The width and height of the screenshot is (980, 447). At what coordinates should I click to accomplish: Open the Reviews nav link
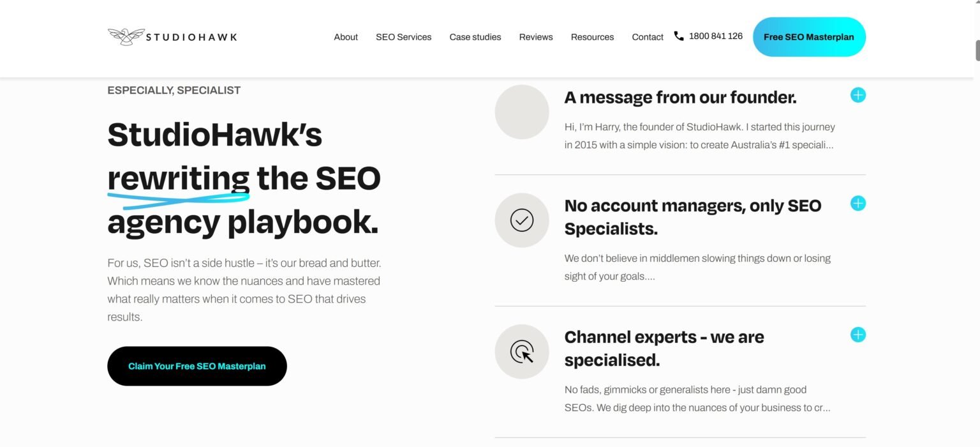pos(536,37)
